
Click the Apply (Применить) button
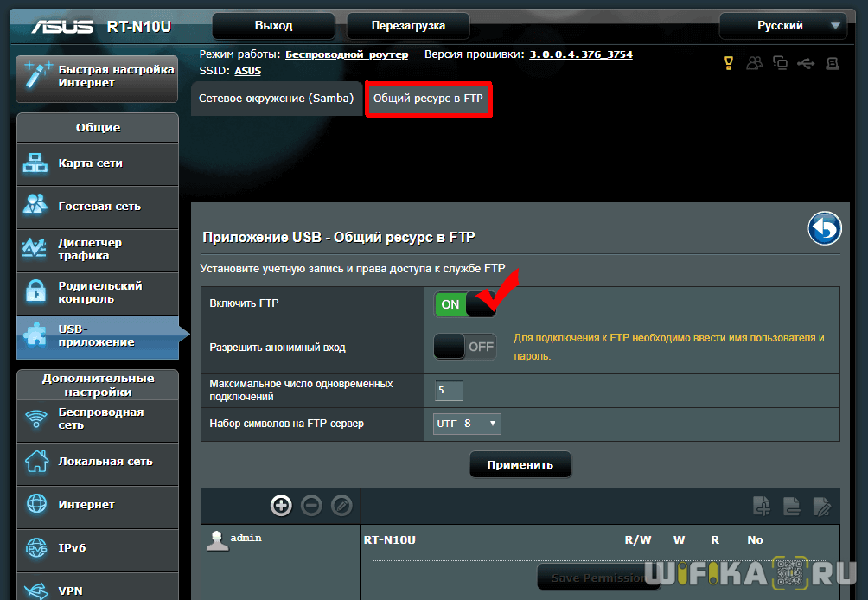click(x=520, y=464)
